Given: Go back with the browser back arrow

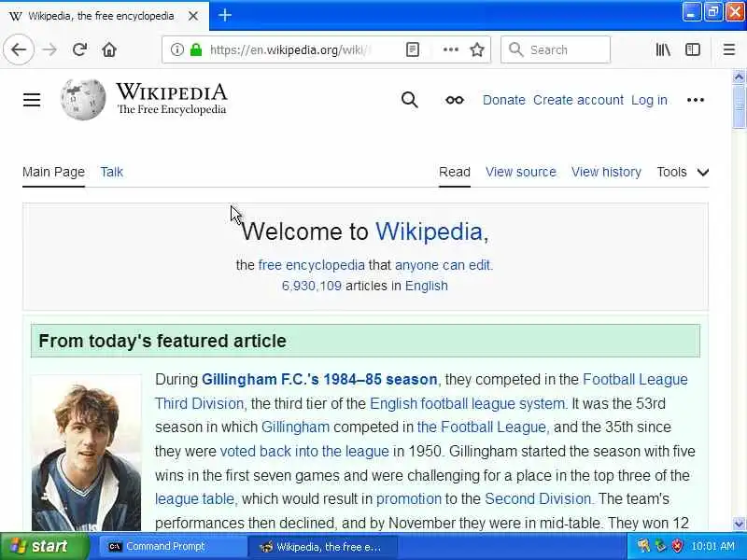Looking at the screenshot, I should coord(19,49).
